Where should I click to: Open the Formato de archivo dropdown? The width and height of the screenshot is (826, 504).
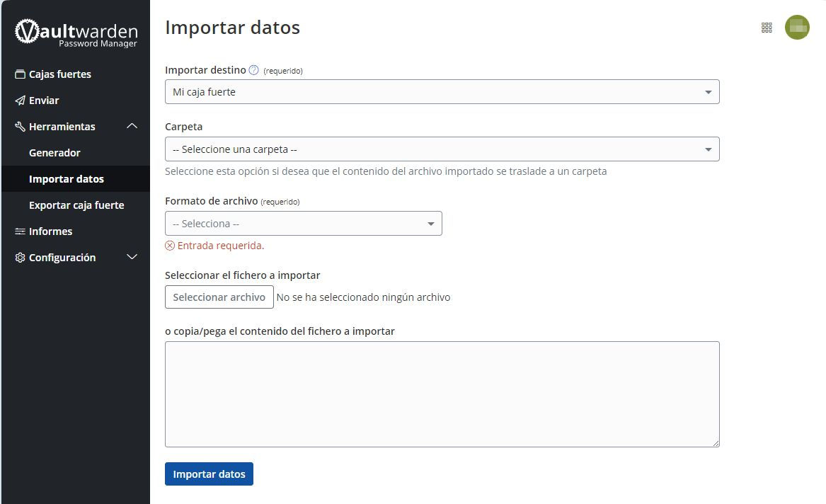tap(303, 224)
